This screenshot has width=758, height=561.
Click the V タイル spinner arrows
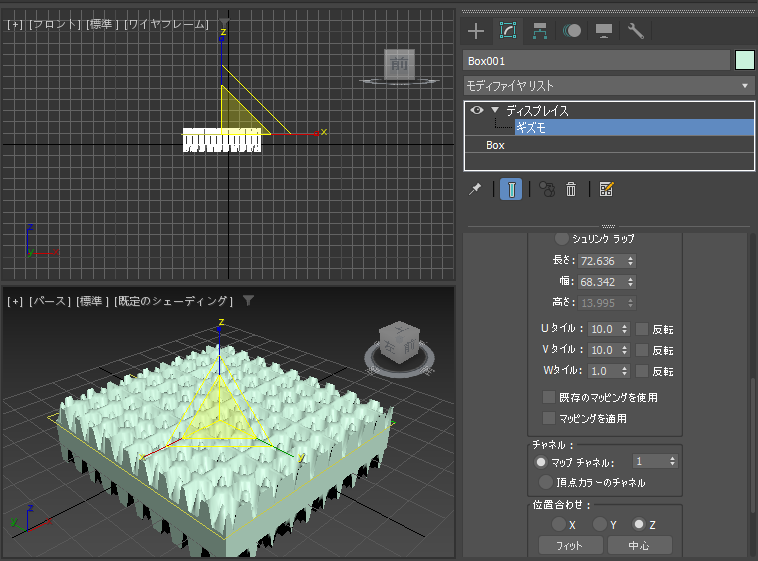[625, 350]
